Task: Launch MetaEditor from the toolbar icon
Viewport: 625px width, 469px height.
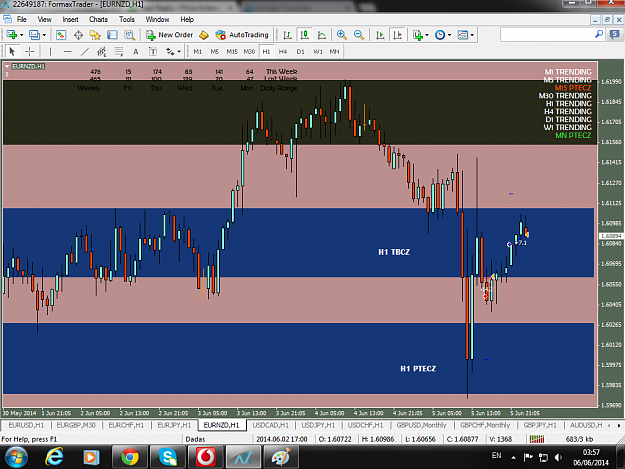Action: (204, 35)
